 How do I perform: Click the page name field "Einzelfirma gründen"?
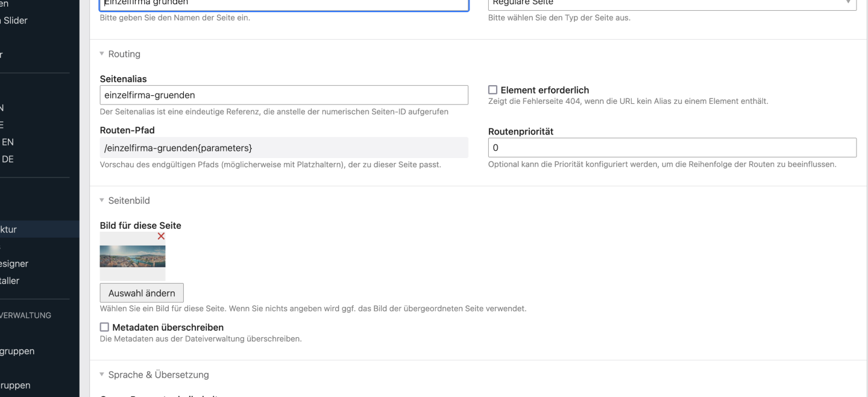[x=283, y=4]
